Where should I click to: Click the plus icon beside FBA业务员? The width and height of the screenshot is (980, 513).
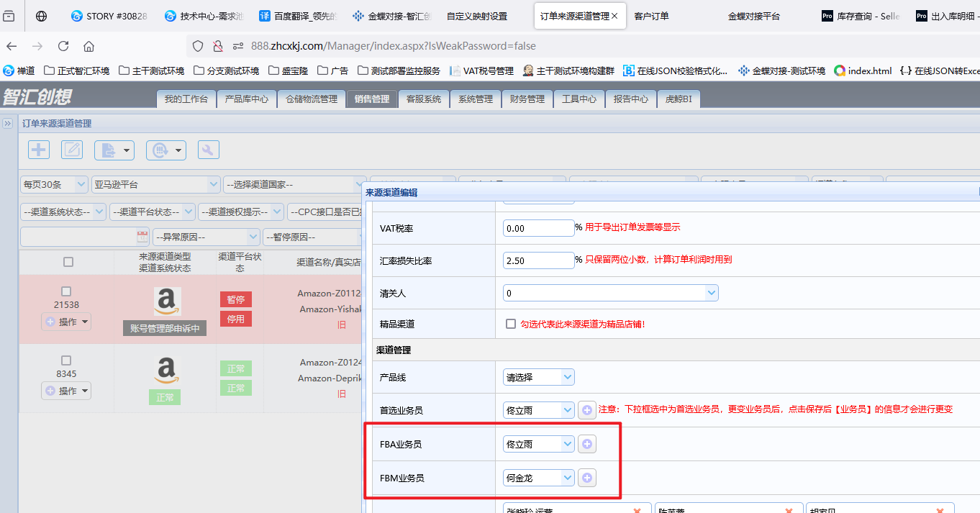(587, 444)
